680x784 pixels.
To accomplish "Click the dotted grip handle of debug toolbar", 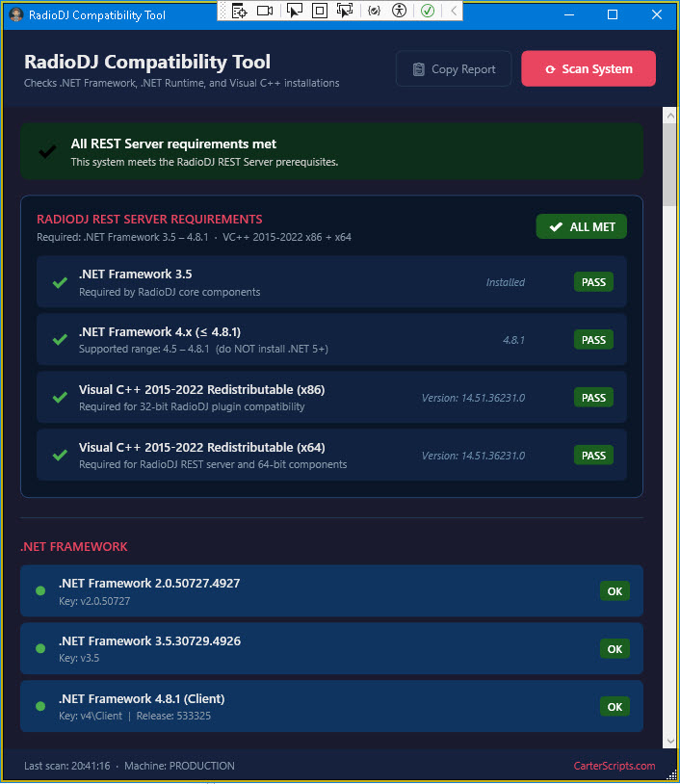I will (x=223, y=11).
